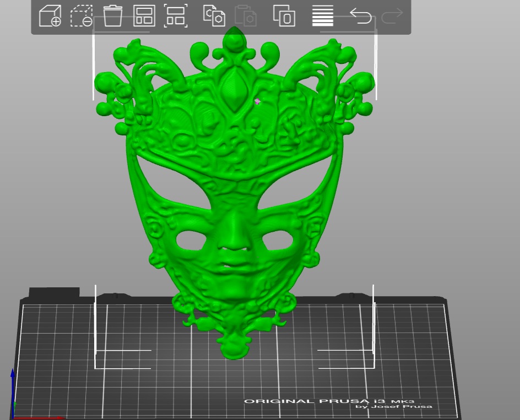The image size is (520, 420).
Task: Click the overlapping squares instances icon
Action: coord(284,15)
